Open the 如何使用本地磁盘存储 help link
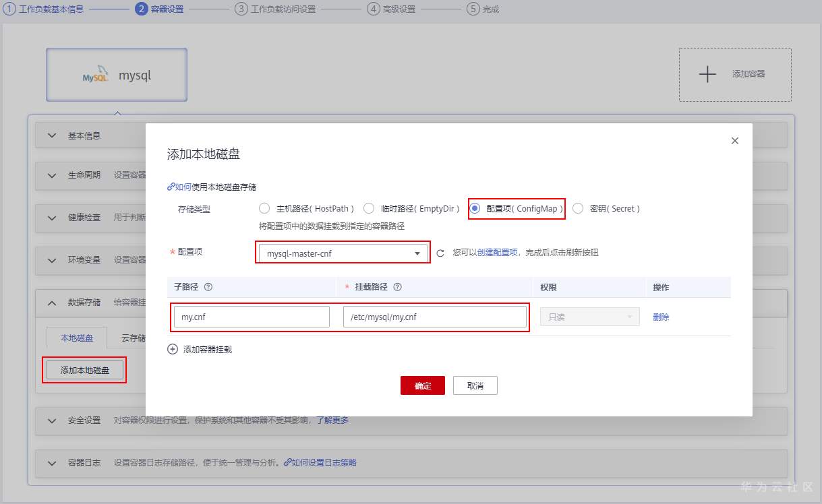Viewport: 822px width, 504px height. [212, 187]
